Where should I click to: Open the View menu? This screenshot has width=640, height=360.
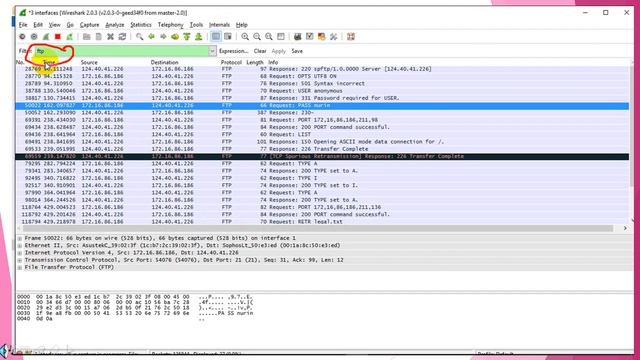[55, 25]
